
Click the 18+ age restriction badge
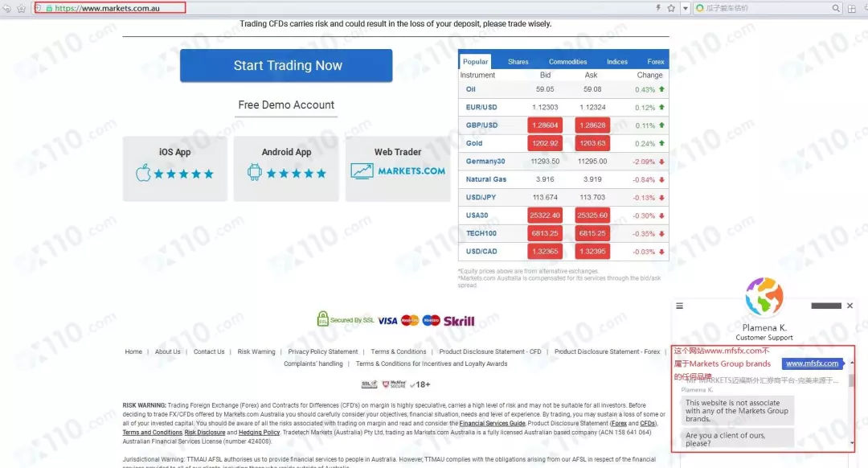pyautogui.click(x=420, y=384)
